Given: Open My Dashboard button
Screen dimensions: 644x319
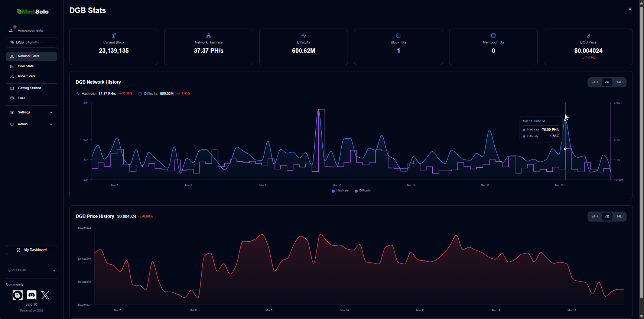Looking at the screenshot, I should point(32,250).
